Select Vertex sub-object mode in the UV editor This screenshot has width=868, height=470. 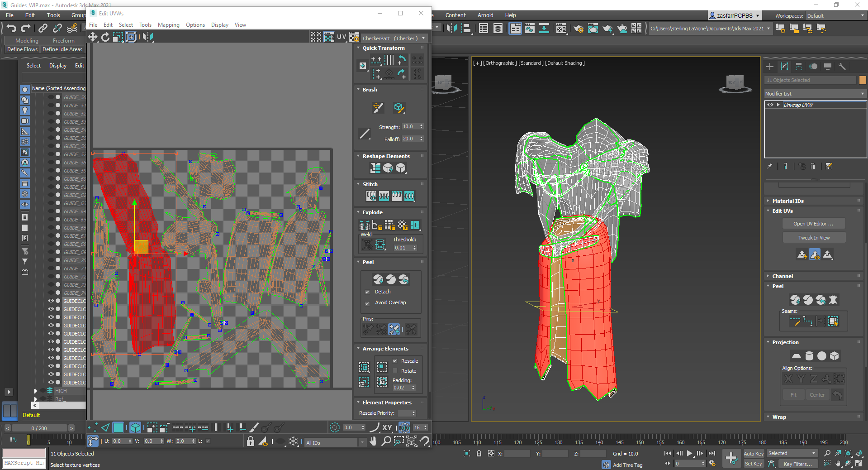(92, 427)
